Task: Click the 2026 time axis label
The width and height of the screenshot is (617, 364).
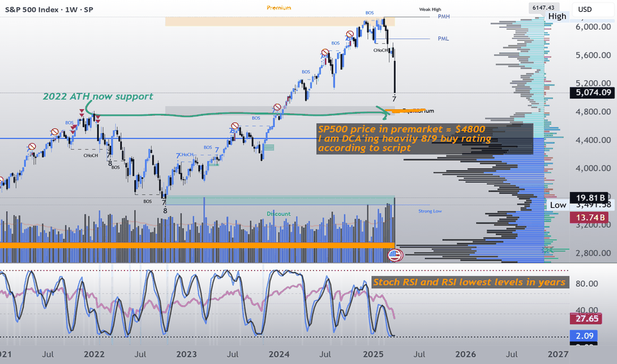Action: pos(465,354)
